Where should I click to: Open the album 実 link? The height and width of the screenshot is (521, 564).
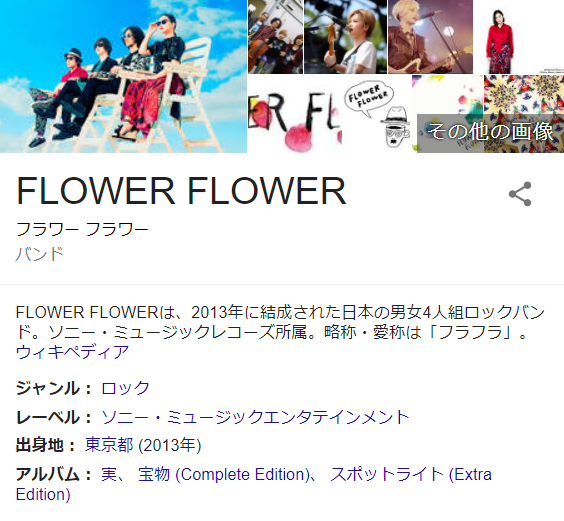(109, 474)
